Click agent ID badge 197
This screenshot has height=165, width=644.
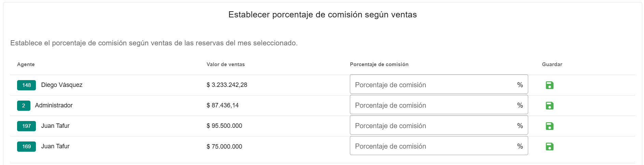26,126
